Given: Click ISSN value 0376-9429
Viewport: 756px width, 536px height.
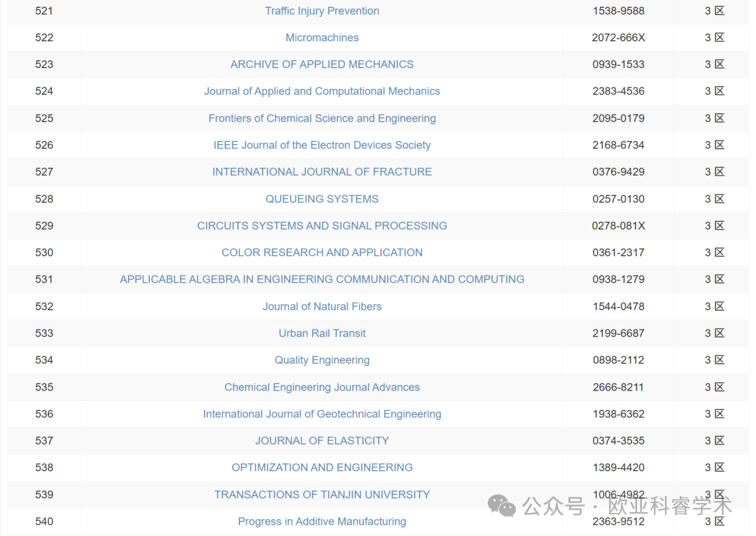Looking at the screenshot, I should pyautogui.click(x=619, y=171).
